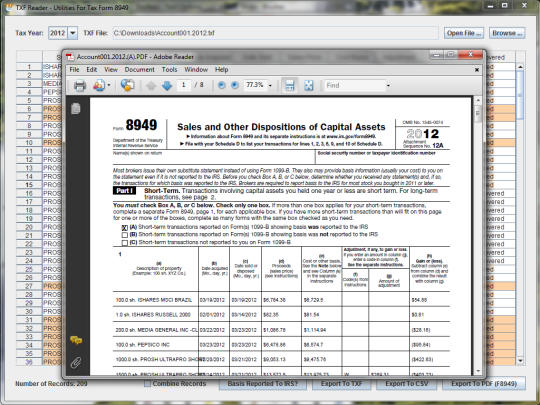
Task: Check box (A) basis was reported to IRS
Action: coord(125,228)
